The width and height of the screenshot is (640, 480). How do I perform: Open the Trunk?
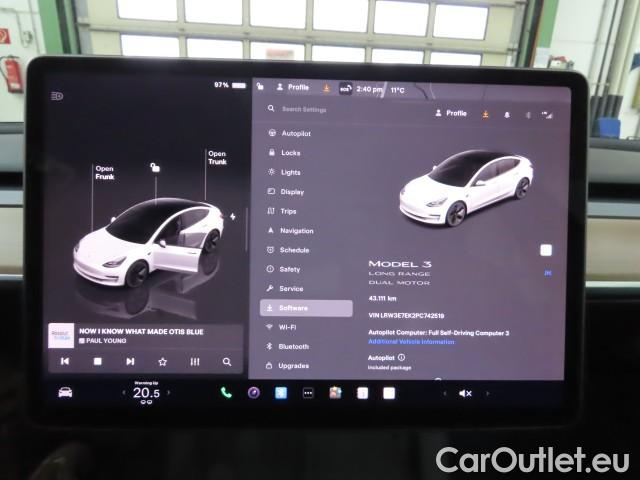click(217, 158)
